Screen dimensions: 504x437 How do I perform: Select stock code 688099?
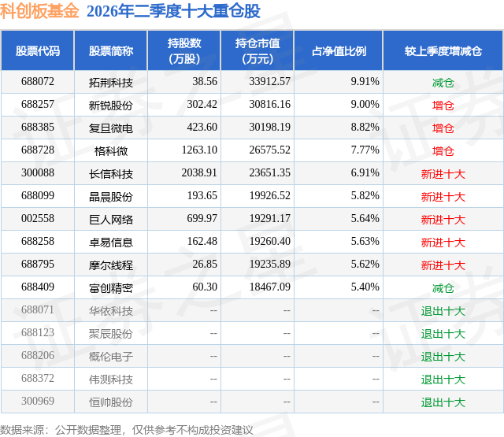click(38, 196)
